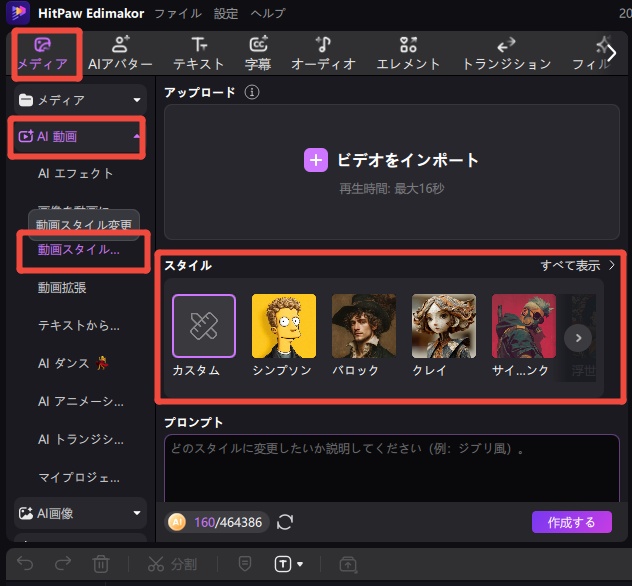Select 動画拡張 in sidebar
Viewport: 632px width, 586px height.
pos(62,287)
